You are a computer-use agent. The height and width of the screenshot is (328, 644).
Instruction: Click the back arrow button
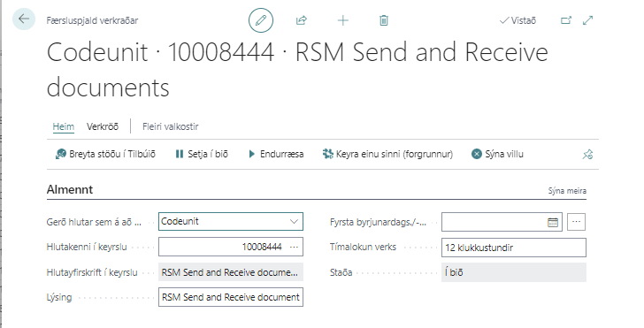click(24, 19)
